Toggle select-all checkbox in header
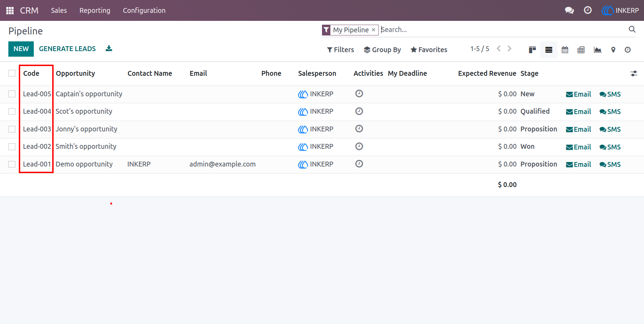This screenshot has width=644, height=324. tap(12, 73)
